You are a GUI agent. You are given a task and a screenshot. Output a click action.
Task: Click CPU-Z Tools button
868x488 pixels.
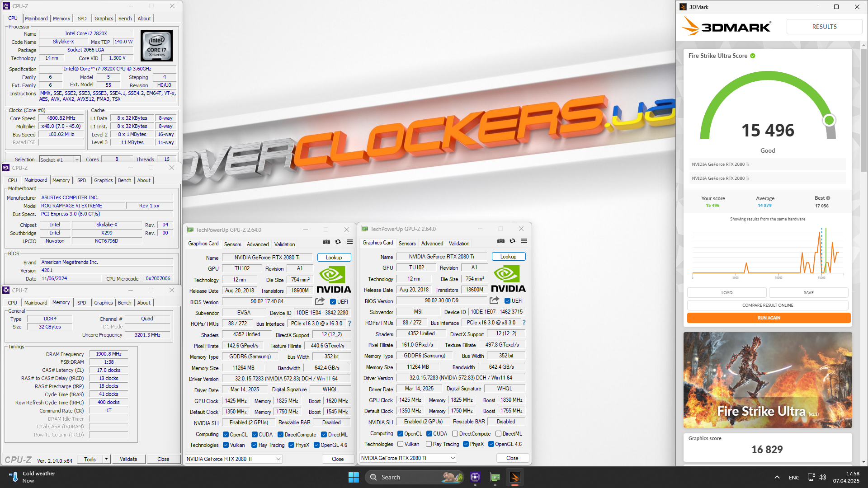coord(90,459)
